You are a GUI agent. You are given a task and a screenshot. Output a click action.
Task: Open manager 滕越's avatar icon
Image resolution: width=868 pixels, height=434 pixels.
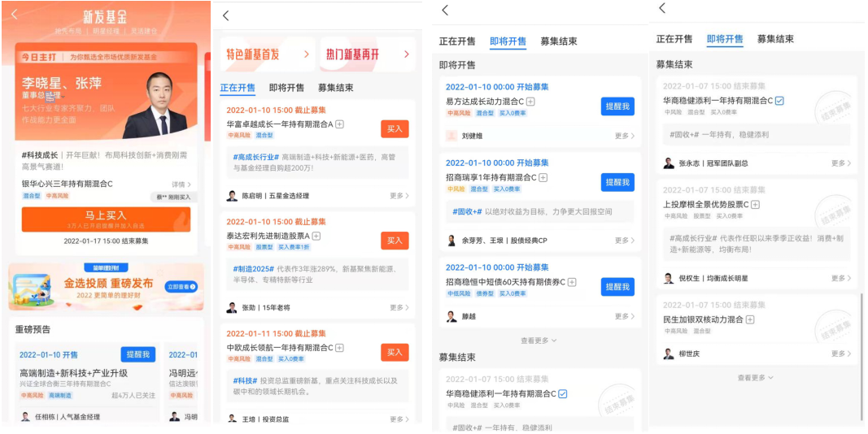coord(451,316)
